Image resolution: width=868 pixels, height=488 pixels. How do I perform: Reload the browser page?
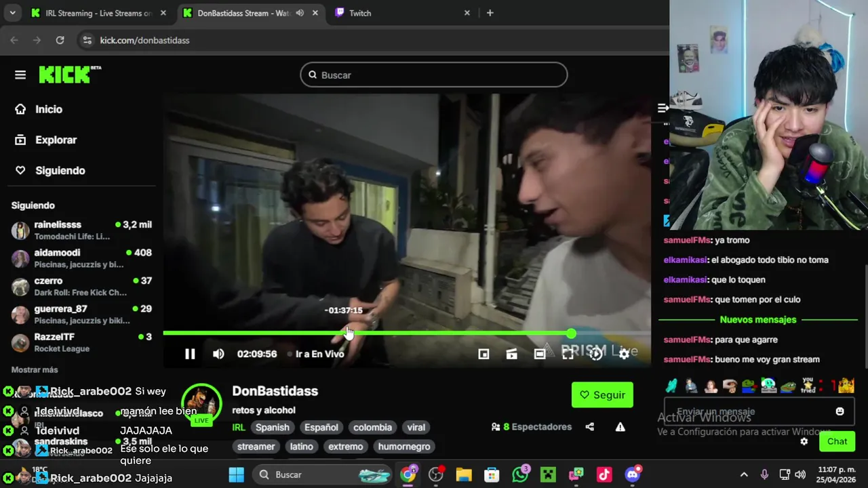coord(60,40)
